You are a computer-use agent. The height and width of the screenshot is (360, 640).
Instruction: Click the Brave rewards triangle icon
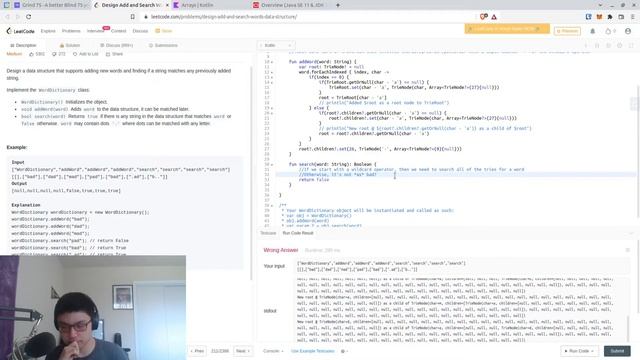click(x=494, y=17)
